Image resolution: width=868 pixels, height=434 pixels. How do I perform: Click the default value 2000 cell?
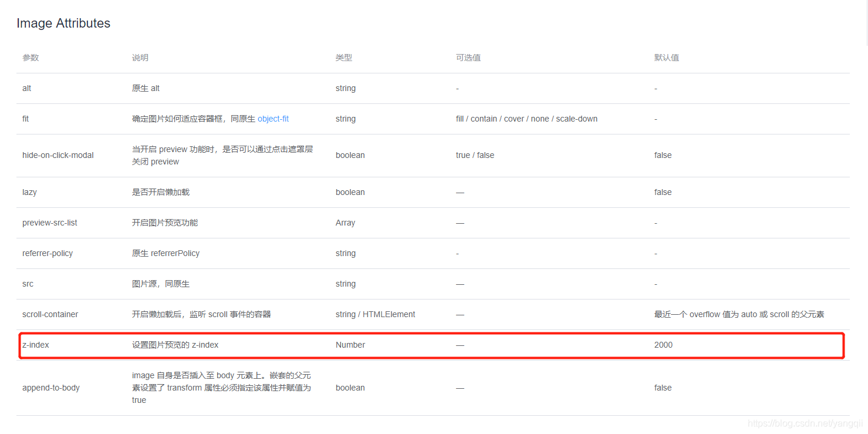click(663, 345)
